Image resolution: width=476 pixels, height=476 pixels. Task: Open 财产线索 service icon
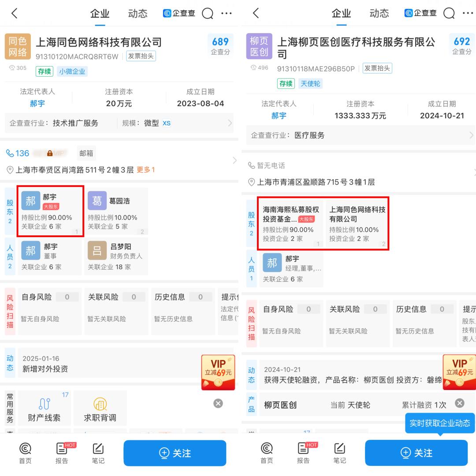[x=44, y=409]
